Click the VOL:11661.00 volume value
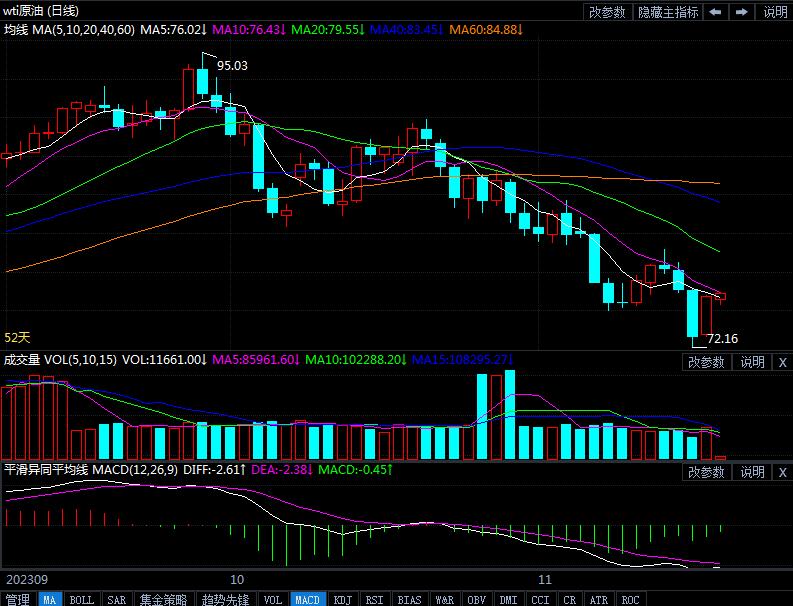Viewport: 793px width, 606px height. (x=164, y=360)
